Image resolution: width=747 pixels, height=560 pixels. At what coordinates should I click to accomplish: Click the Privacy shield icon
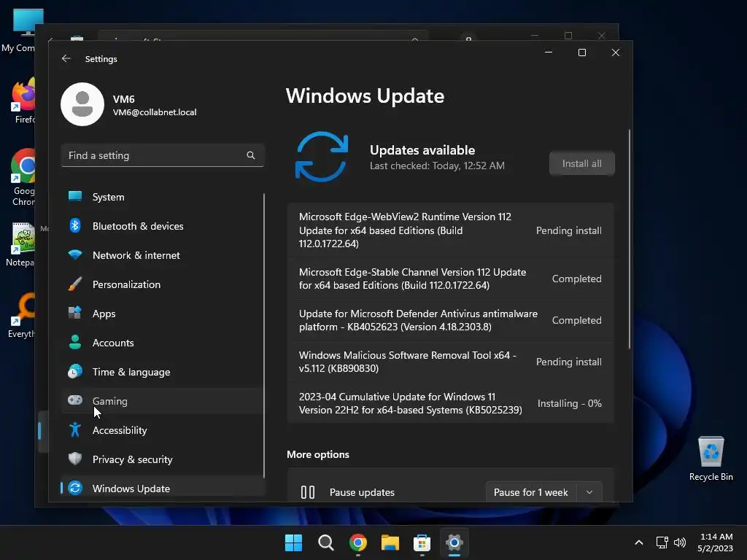pos(75,459)
